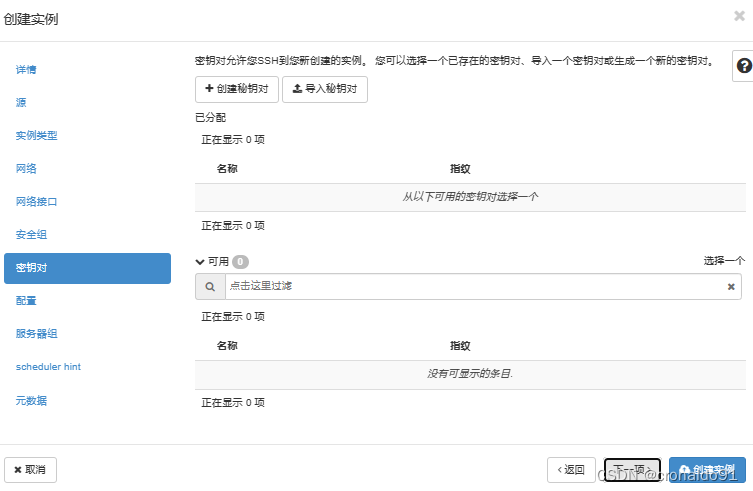This screenshot has height=491, width=753.
Task: Click the 导入秘钥对 button
Action: click(x=325, y=89)
